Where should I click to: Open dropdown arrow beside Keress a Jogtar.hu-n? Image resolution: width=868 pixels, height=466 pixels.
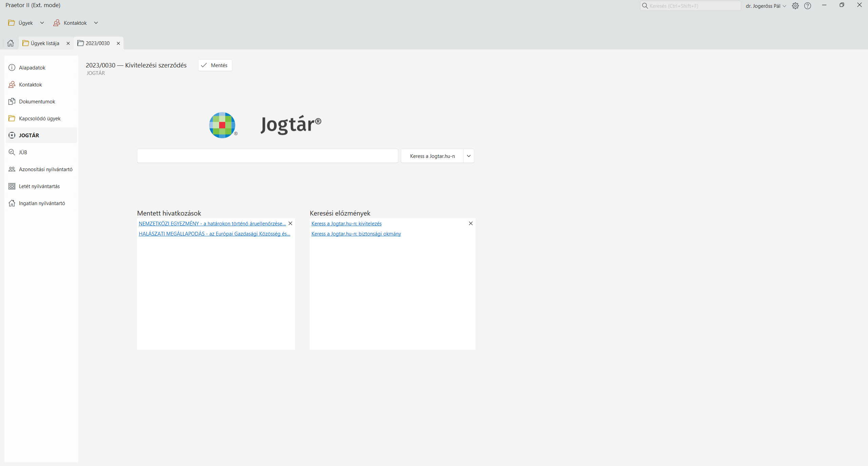pos(468,156)
